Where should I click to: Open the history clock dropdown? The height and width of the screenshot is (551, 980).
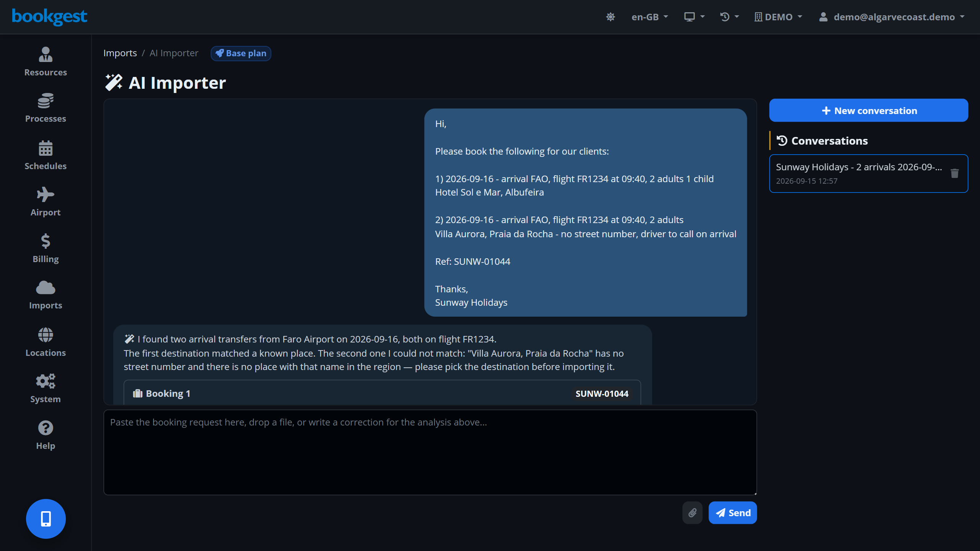pos(729,17)
